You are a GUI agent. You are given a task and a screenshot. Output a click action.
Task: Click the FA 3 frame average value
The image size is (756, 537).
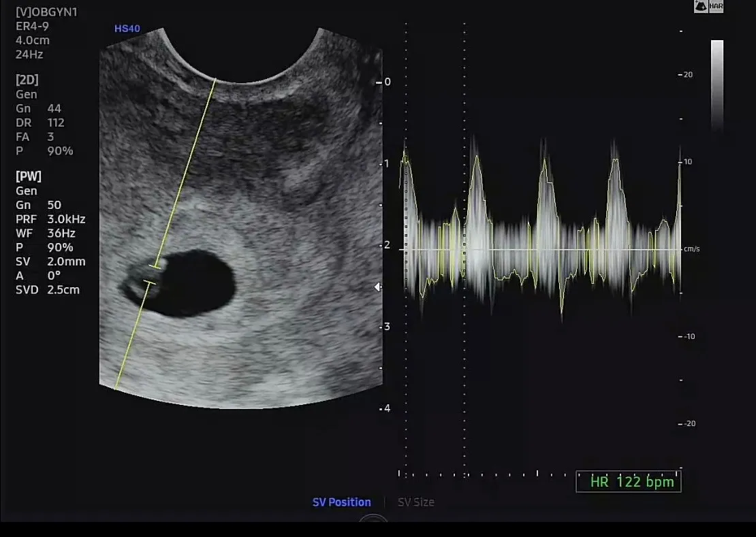click(50, 137)
